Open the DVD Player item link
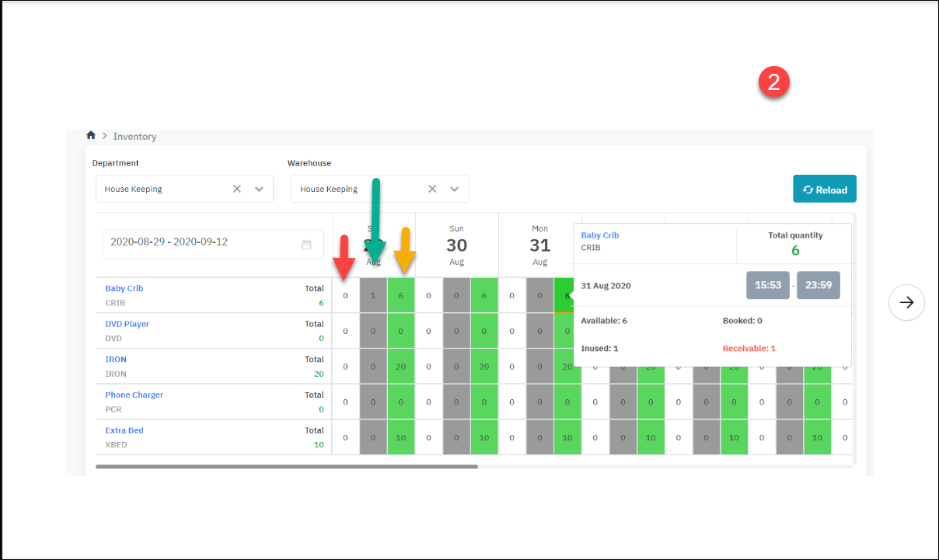This screenshot has width=939, height=560. 127,324
